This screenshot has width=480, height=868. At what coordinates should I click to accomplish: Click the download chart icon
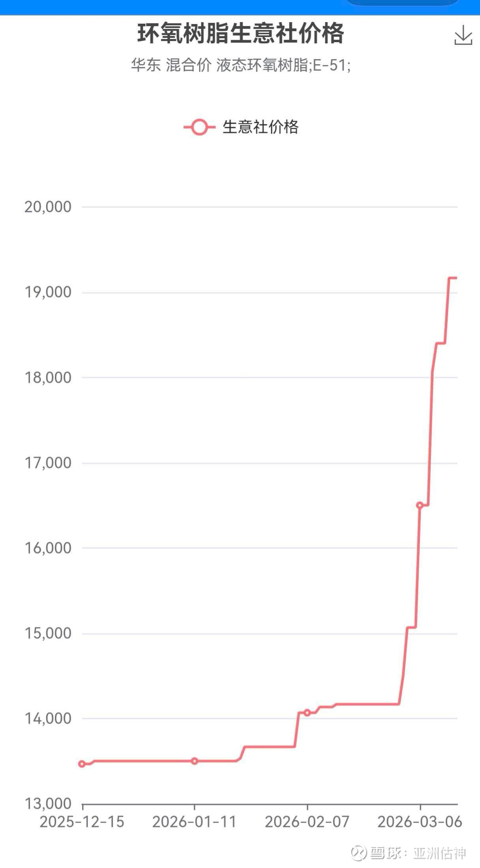463,35
